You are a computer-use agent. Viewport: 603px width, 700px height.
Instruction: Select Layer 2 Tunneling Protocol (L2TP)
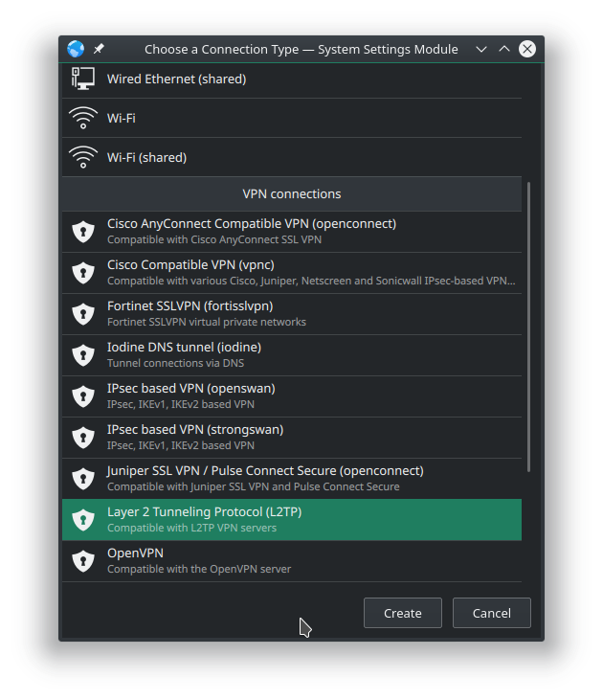click(x=292, y=520)
